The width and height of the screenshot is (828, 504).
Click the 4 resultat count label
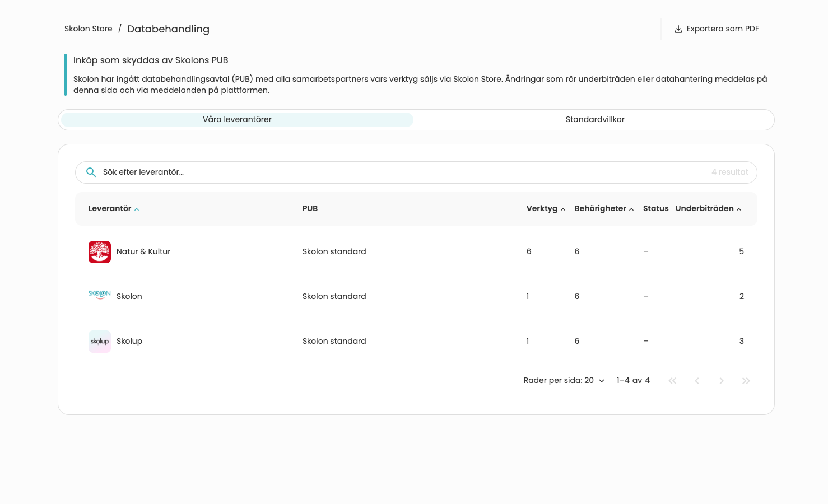(x=730, y=172)
